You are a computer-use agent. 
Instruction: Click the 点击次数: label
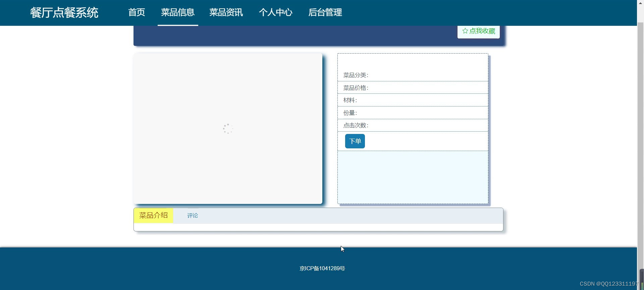click(x=356, y=126)
